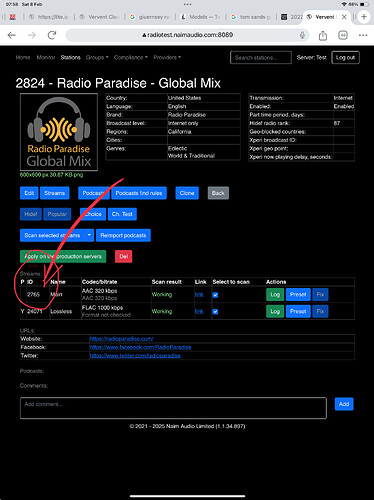The width and height of the screenshot is (374, 500).
Task: Click Fix for the Main stream
Action: (320, 294)
